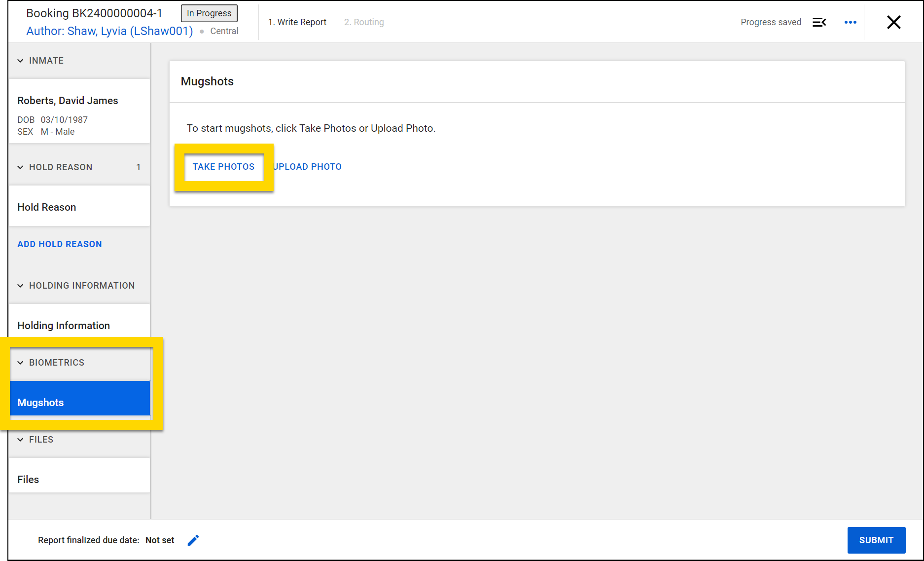Collapse the sidebar using the menu-collapse icon
The image size is (924, 561).
pos(819,22)
